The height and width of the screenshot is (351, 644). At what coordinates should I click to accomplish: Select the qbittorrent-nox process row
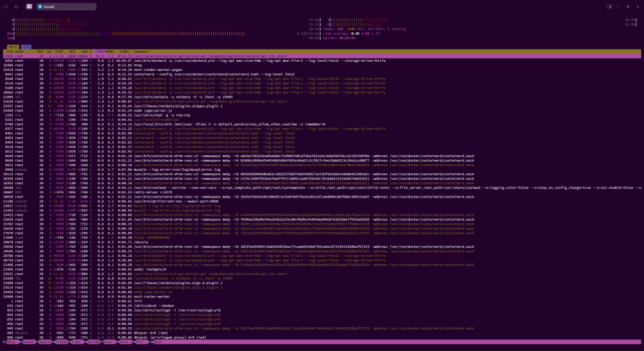pyautogui.click(x=322, y=201)
